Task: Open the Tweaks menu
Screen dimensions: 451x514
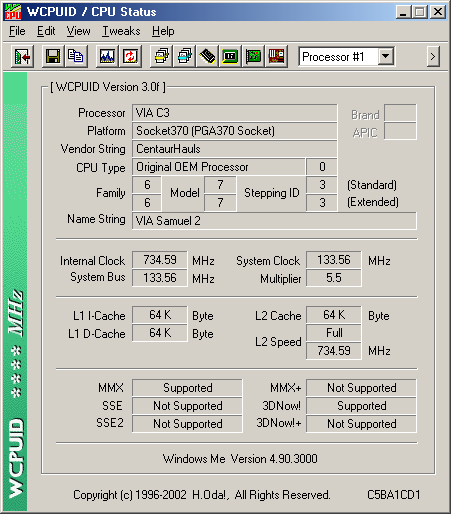Action: coord(121,31)
